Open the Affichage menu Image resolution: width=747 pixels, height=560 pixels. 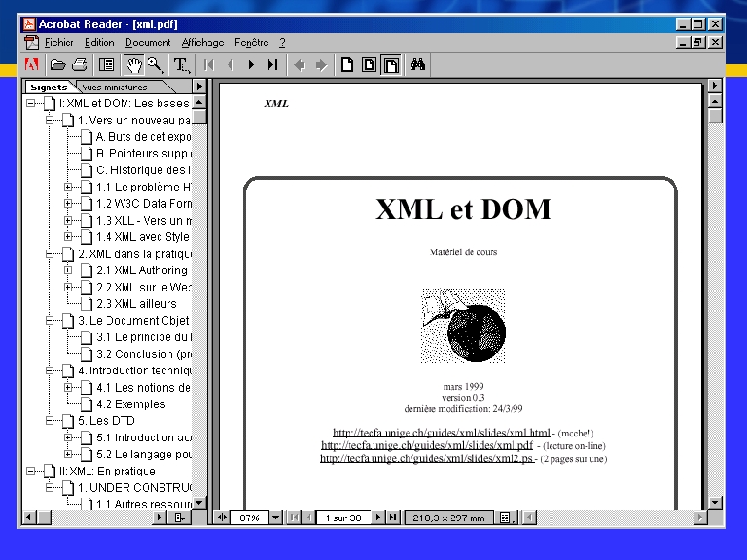click(202, 43)
